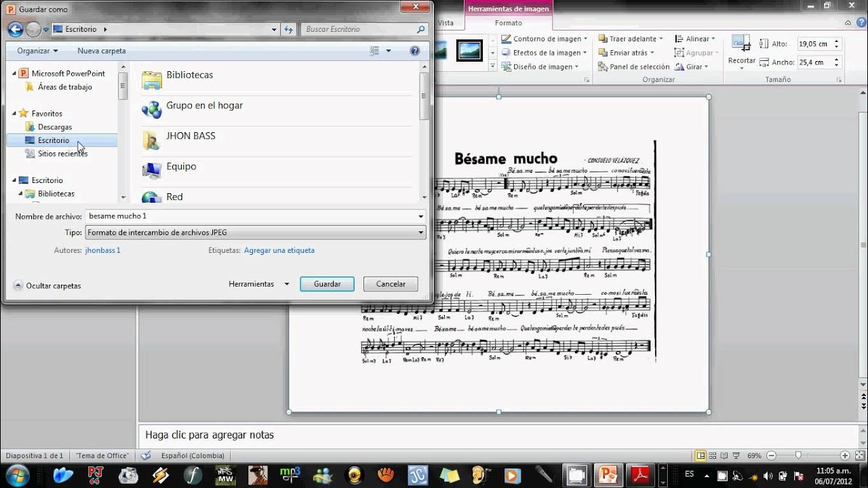This screenshot has height=488, width=868.
Task: Click the Alto height input field
Action: [x=814, y=43]
